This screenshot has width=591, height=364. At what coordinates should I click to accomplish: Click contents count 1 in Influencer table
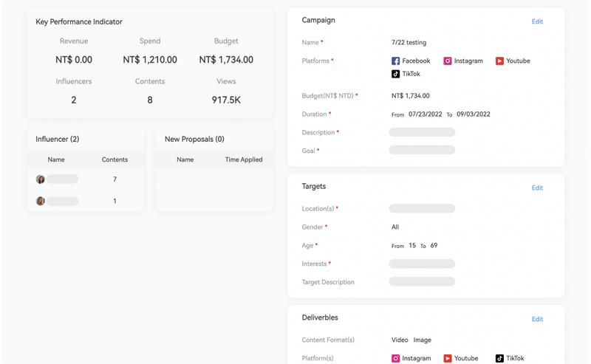click(x=115, y=202)
